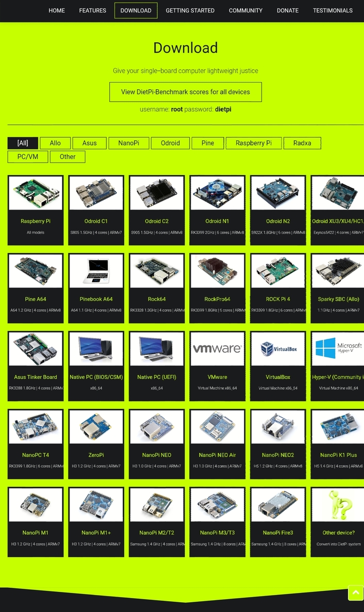Click 'H5 1.2 GHz | 4 cores | ARMv8' specs
This screenshot has width=364, height=612.
point(278,466)
